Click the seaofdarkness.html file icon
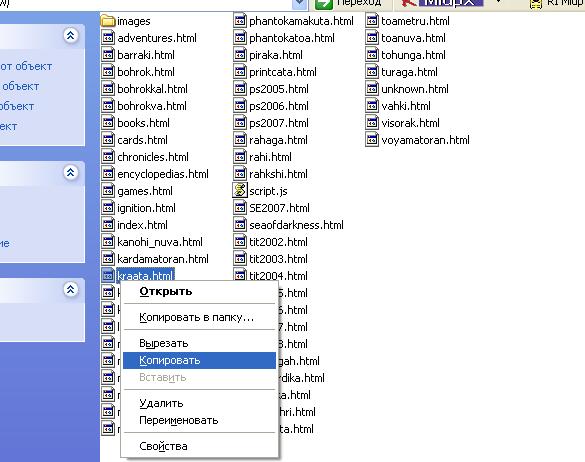585x462 pixels. point(240,225)
